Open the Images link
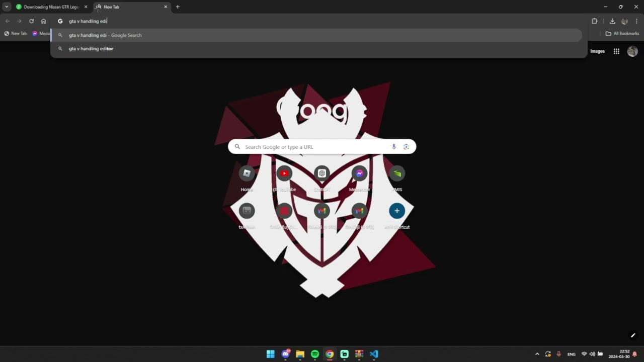The width and height of the screenshot is (644, 362). click(x=597, y=51)
